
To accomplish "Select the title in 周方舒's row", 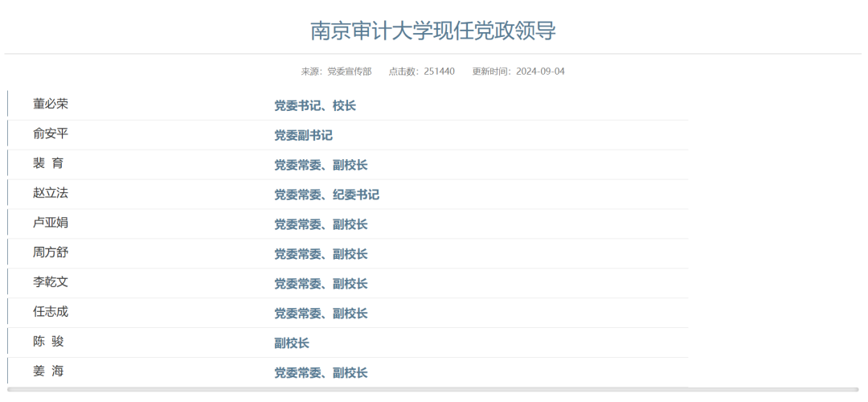I will coord(321,254).
